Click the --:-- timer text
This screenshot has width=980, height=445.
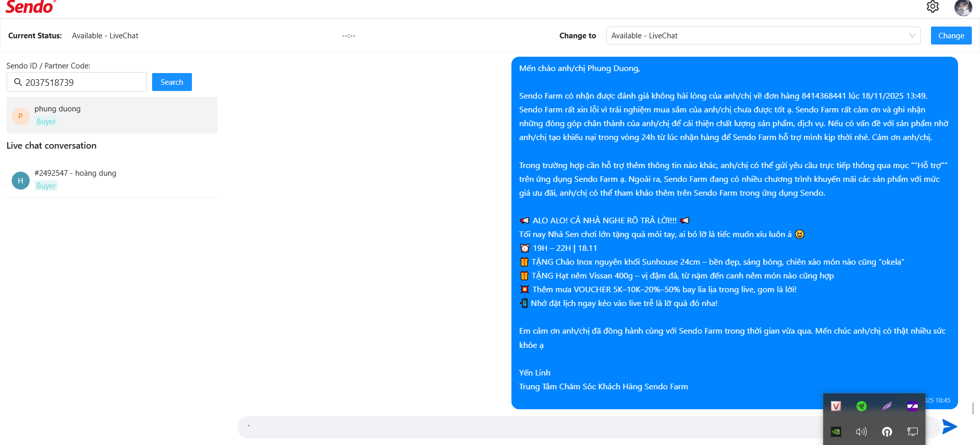point(349,36)
